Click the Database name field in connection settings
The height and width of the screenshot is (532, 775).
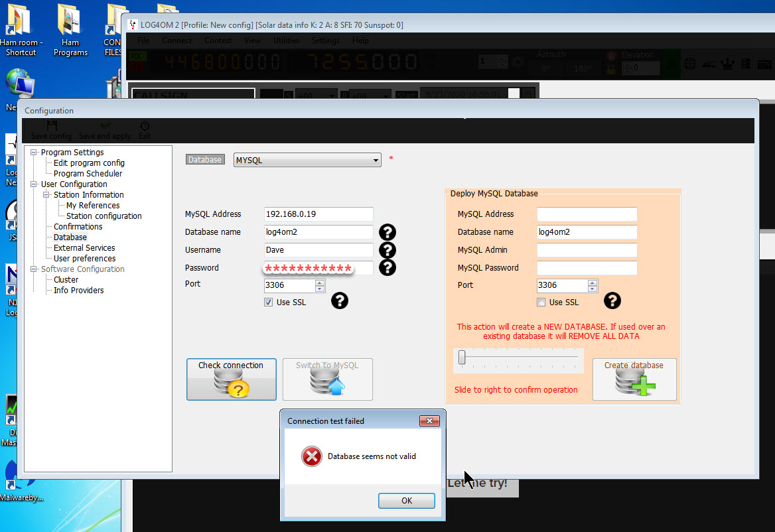(x=318, y=232)
